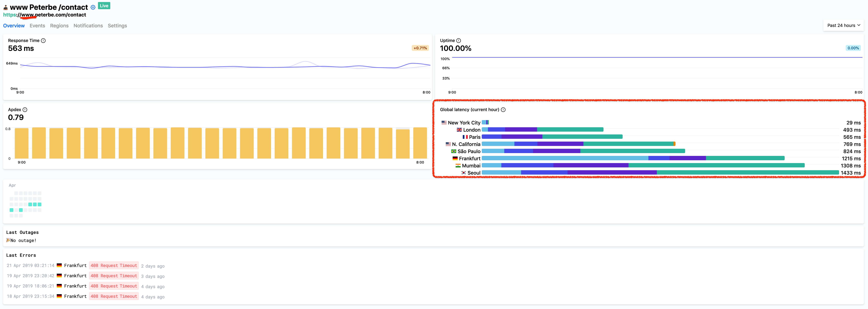Click the +0.71% response time badge
The image size is (868, 309).
(x=420, y=48)
